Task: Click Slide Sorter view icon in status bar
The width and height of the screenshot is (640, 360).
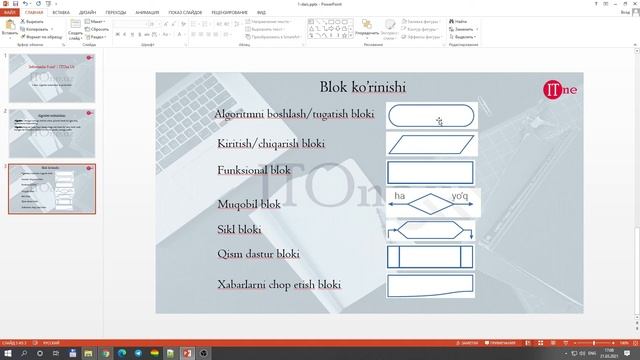Action: pyautogui.click(x=540, y=343)
